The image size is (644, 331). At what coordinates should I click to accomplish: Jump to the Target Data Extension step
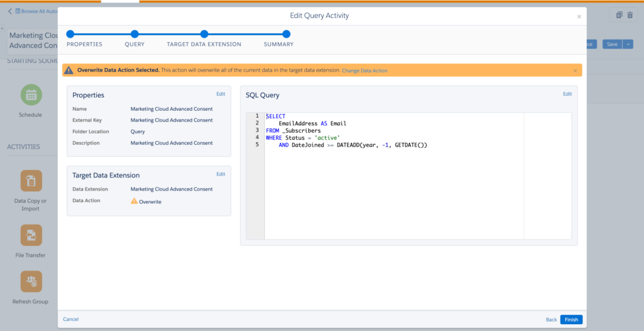point(204,34)
